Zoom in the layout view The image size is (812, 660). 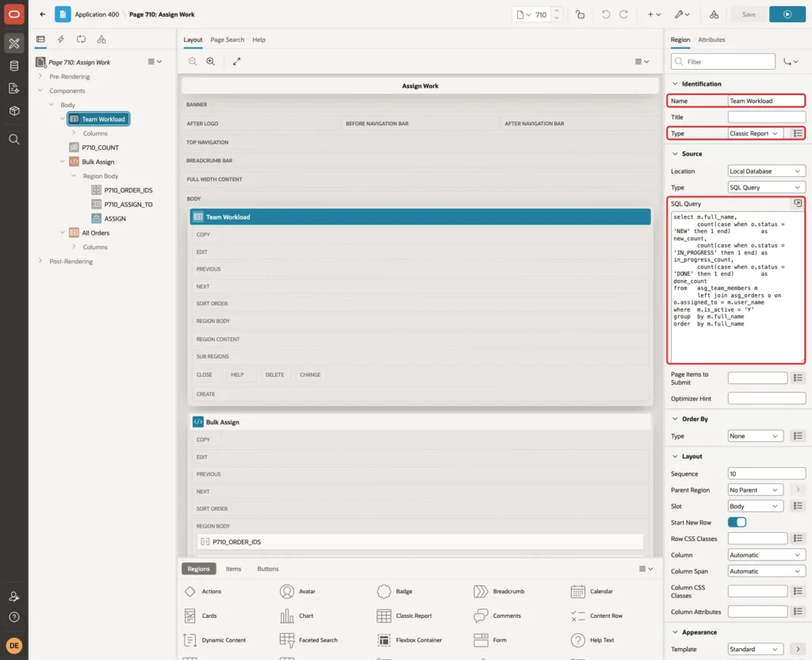pos(211,61)
